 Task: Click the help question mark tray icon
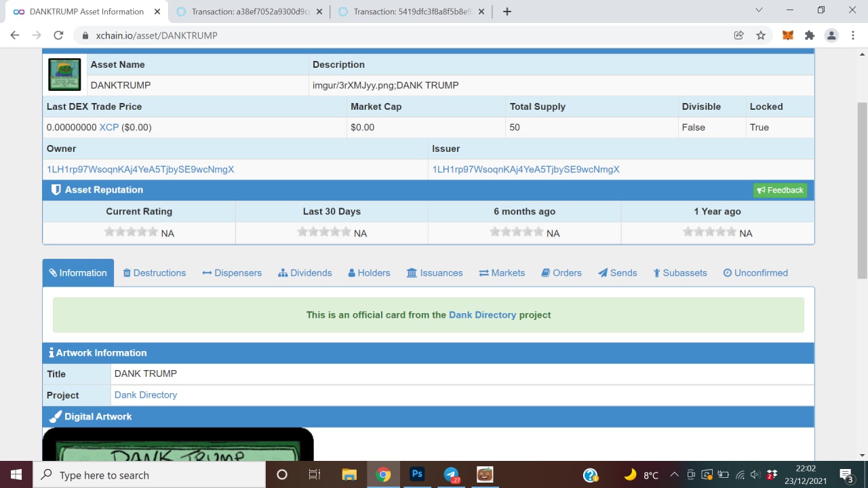[591, 474]
